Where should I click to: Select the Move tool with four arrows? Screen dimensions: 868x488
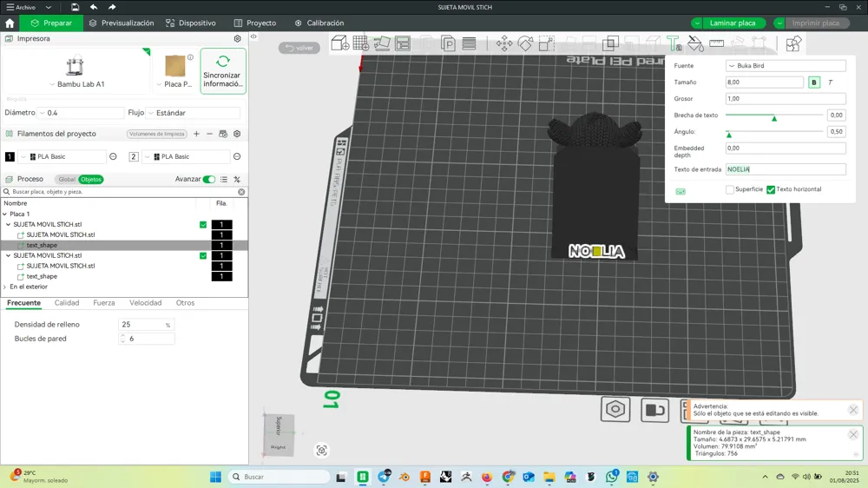[x=503, y=43]
